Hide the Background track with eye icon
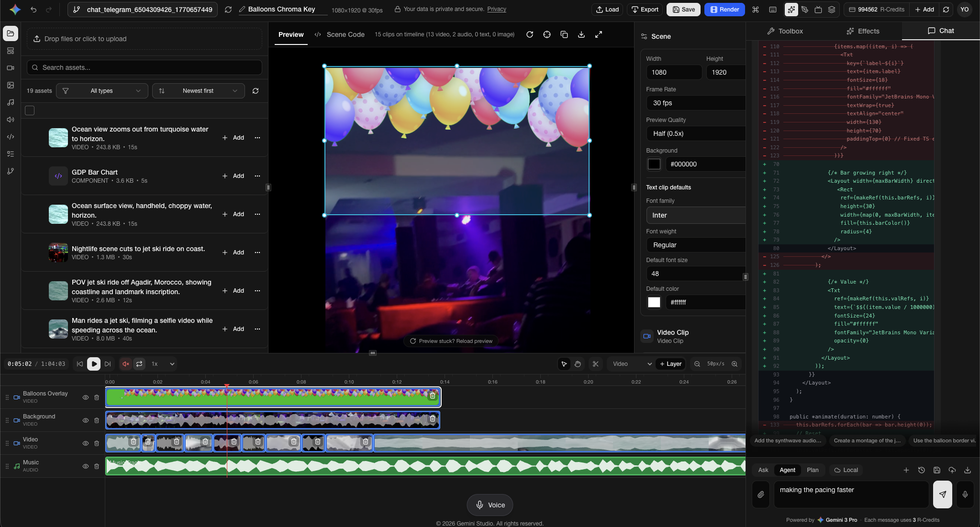980x527 pixels. point(86,420)
